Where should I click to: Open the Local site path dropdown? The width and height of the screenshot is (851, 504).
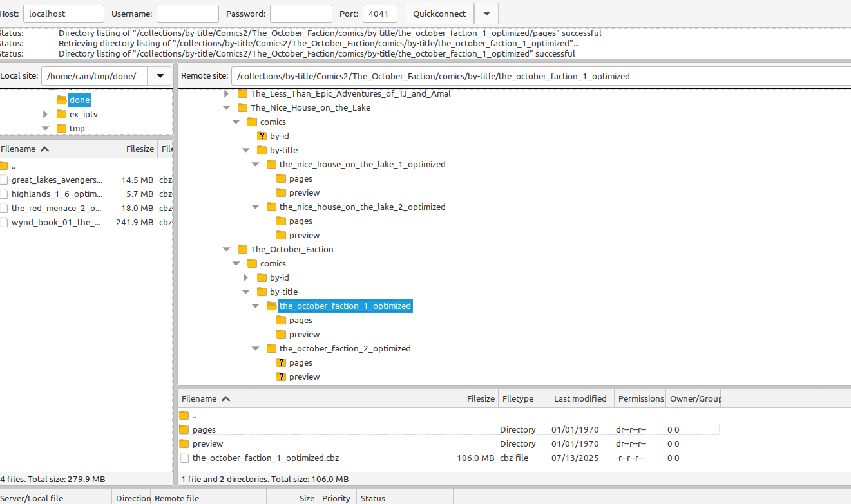pyautogui.click(x=160, y=76)
